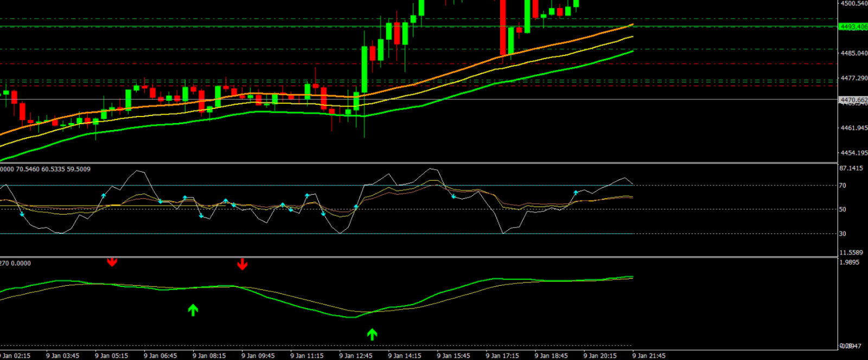The width and height of the screenshot is (868, 360).
Task: Click the 9 Jan 08:15 time label
Action: [x=209, y=356]
